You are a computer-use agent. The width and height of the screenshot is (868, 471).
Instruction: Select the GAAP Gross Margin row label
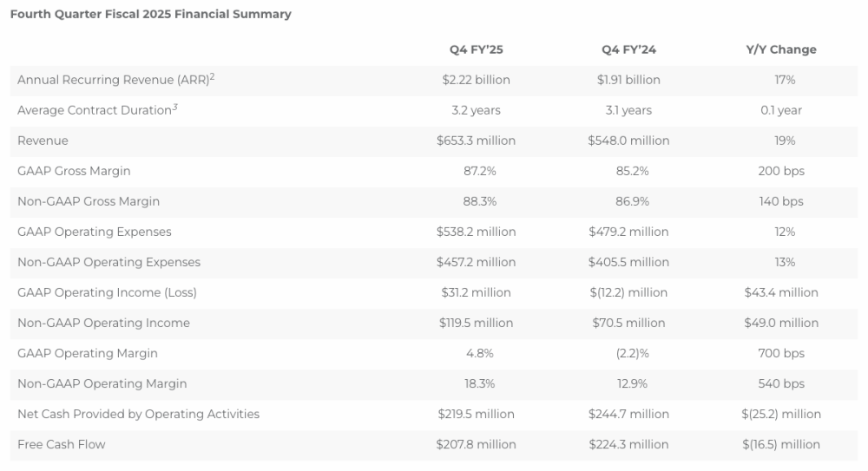(74, 171)
